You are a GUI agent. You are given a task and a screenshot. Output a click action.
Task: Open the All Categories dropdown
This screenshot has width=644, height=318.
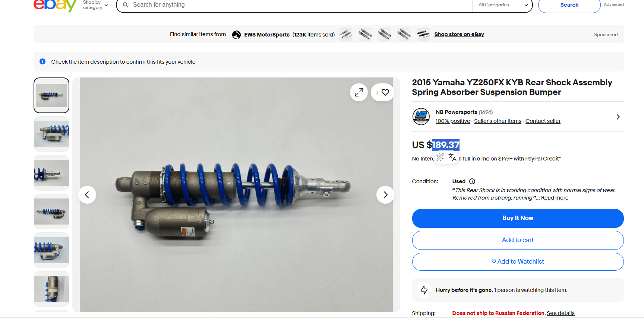pos(503,5)
